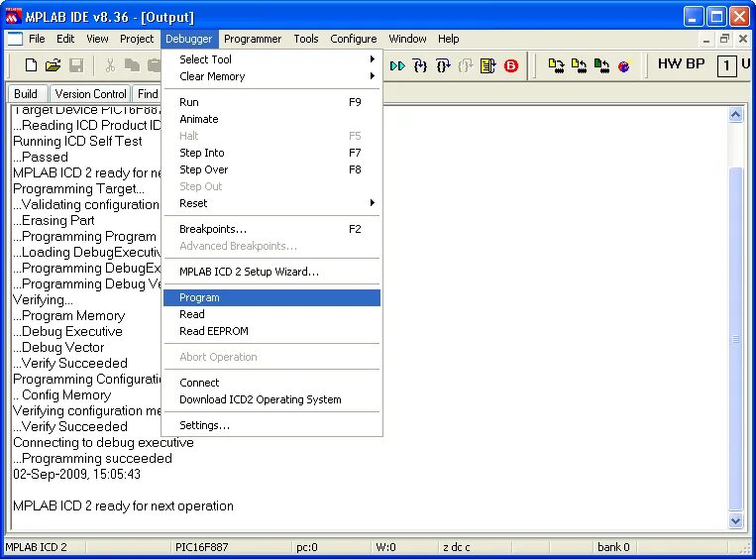Screen dimensions: 756x559
Task: Open the Programmer menu
Action: pyautogui.click(x=253, y=39)
